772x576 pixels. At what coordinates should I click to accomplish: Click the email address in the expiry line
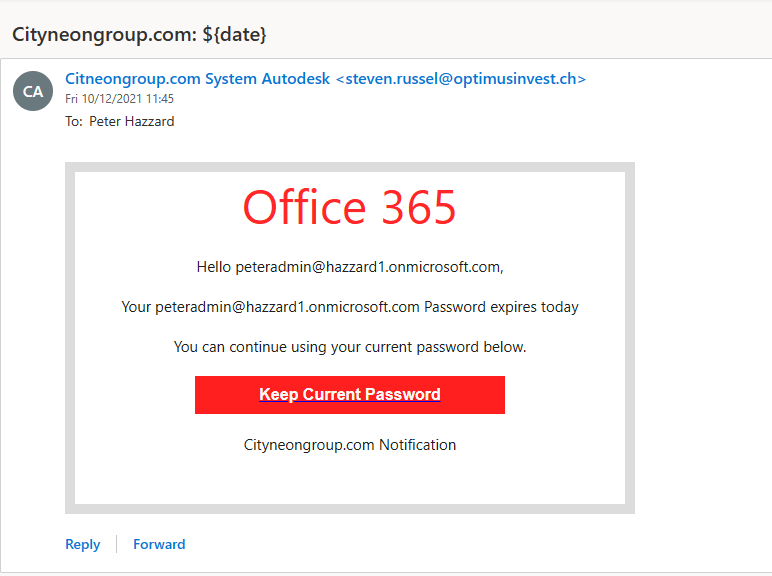(287, 307)
